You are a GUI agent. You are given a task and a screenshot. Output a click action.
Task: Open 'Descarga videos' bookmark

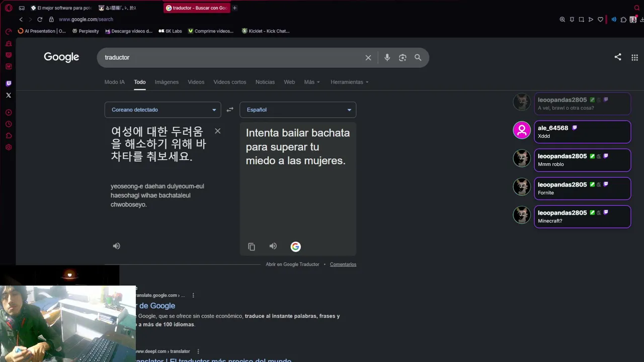pos(129,31)
